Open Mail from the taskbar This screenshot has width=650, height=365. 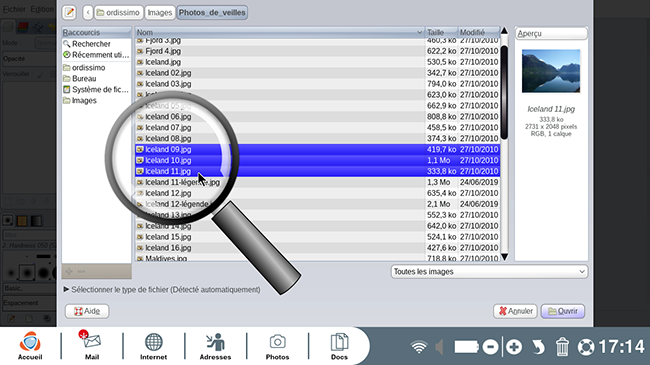[x=92, y=345]
